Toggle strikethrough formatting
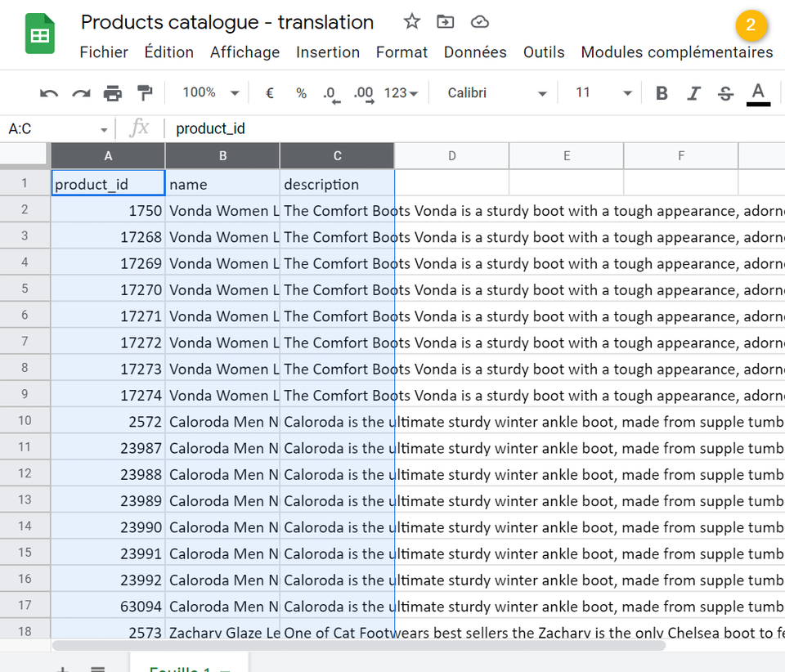The width and height of the screenshot is (785, 672). (x=725, y=93)
